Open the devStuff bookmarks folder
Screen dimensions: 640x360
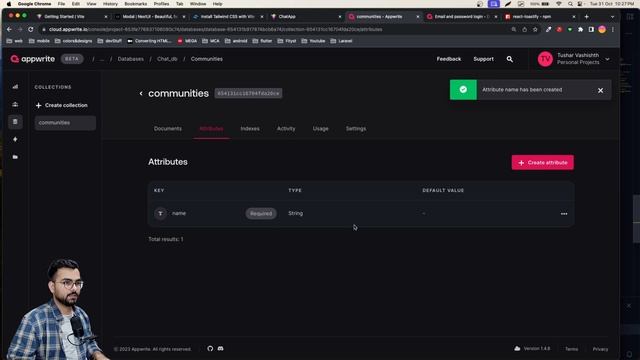(x=109, y=41)
